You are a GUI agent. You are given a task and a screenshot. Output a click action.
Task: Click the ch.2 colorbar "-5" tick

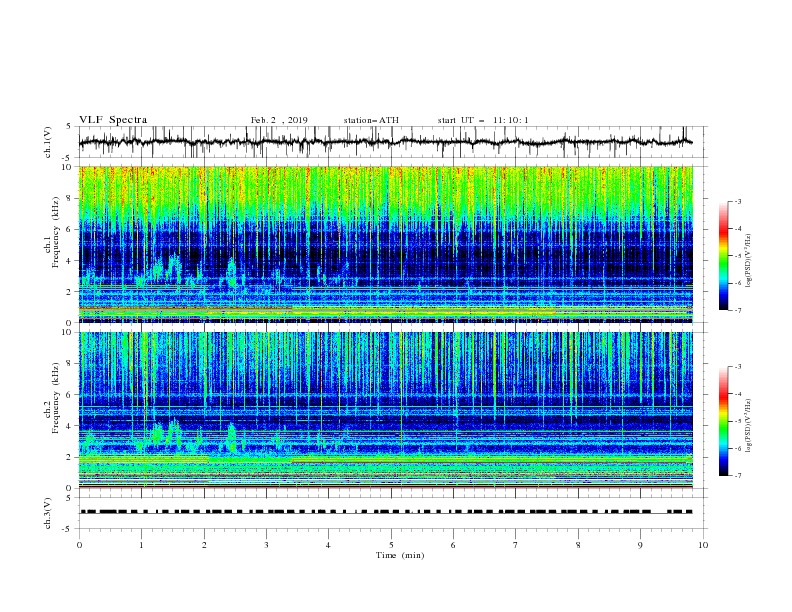tap(737, 421)
